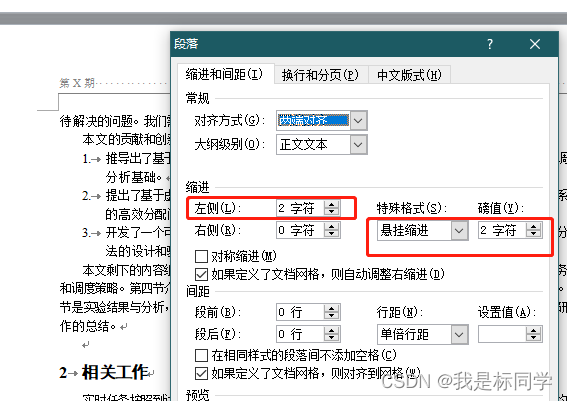Viewport: 567px width, 401px height.
Task: Click the help question mark in 段落 dialog
Action: point(490,44)
